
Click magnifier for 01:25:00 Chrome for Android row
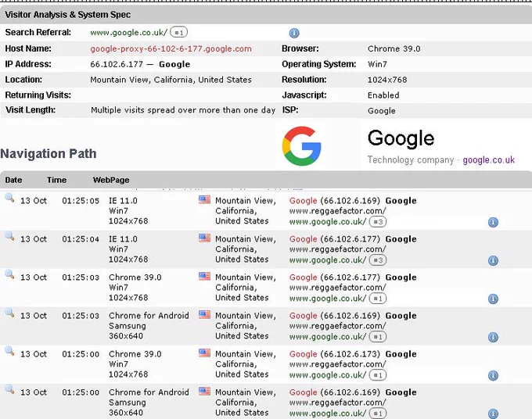[x=9, y=389]
